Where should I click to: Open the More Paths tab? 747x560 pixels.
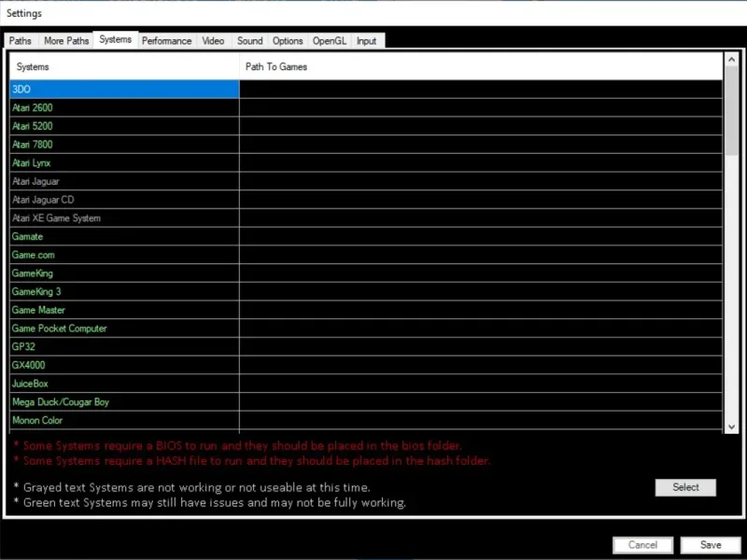pos(66,41)
